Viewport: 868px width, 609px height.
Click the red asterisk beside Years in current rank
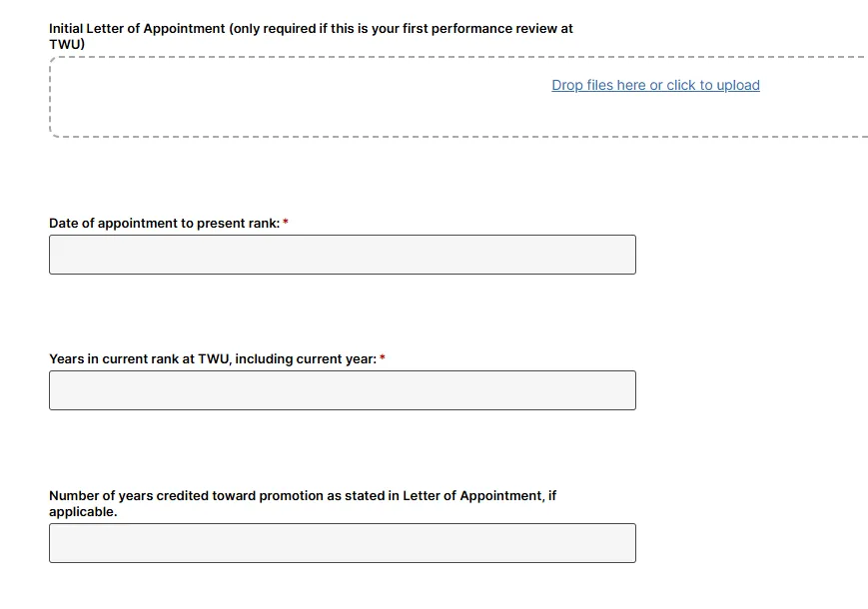(x=383, y=359)
